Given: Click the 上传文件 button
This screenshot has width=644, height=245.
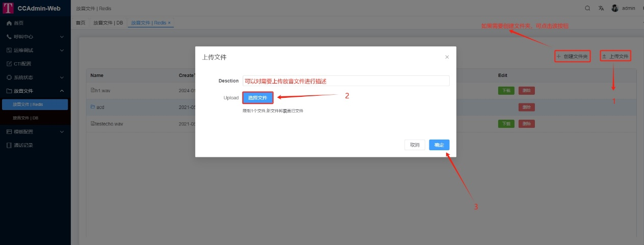Looking at the screenshot, I should pos(615,56).
